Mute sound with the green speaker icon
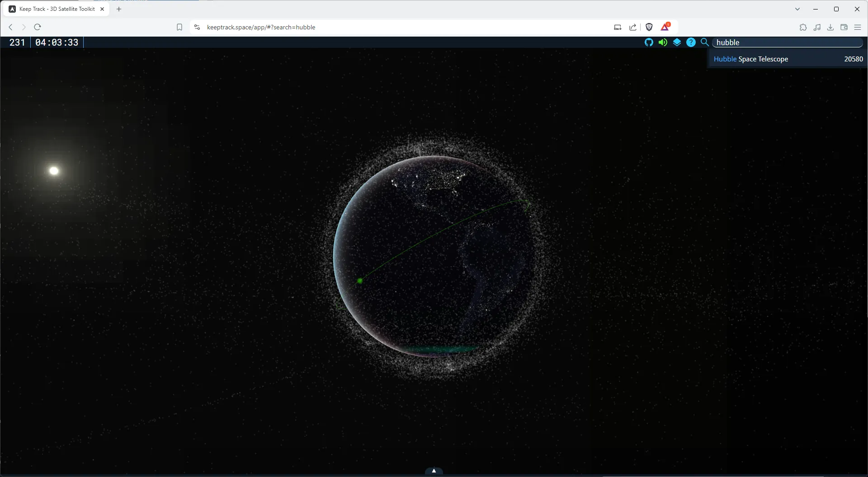This screenshot has height=477, width=868. [663, 42]
